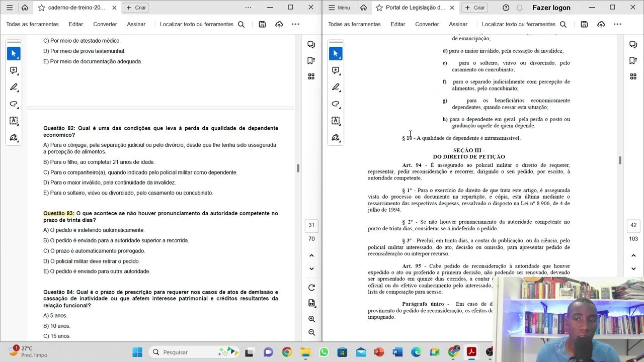Open the page display icon below rotate
Image resolution: width=644 pixels, height=362 pixels.
pyautogui.click(x=311, y=303)
